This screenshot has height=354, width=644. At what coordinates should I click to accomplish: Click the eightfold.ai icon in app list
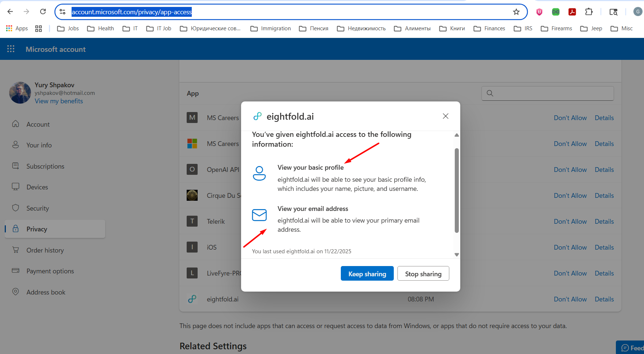[192, 299]
